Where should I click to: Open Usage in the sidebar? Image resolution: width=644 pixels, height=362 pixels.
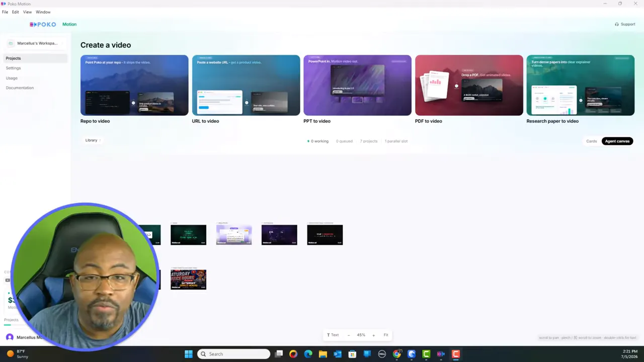click(12, 78)
